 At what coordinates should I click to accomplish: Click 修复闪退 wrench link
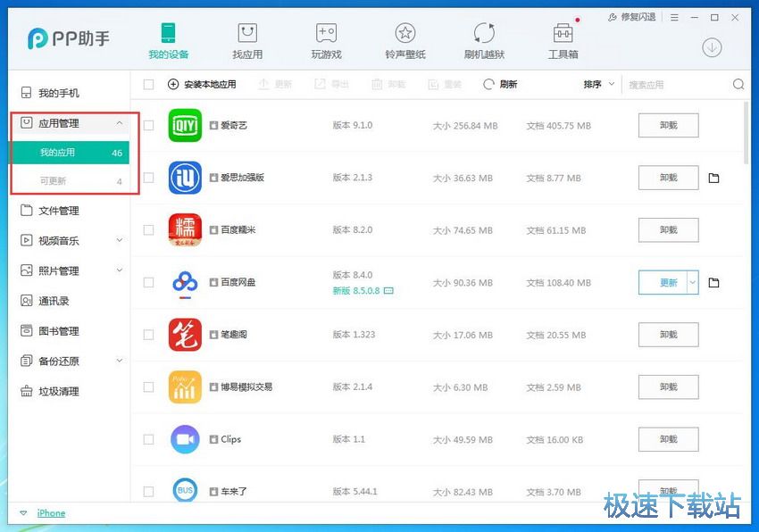(x=631, y=18)
